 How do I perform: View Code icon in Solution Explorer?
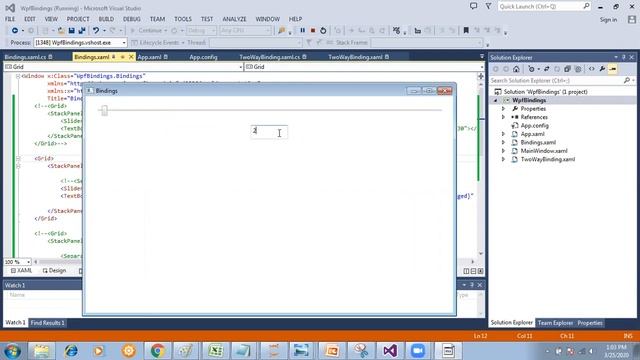coord(591,69)
